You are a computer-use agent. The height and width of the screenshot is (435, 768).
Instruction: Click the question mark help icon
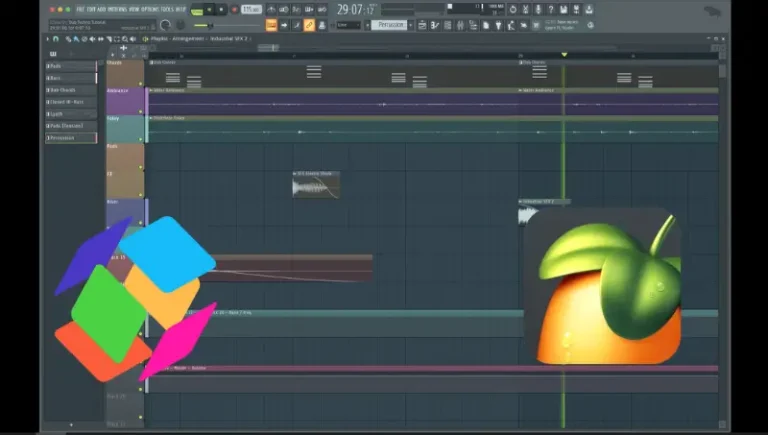[551, 9]
